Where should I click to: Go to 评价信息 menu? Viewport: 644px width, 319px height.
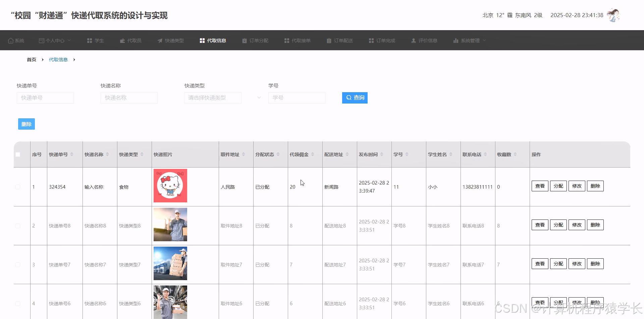(424, 41)
